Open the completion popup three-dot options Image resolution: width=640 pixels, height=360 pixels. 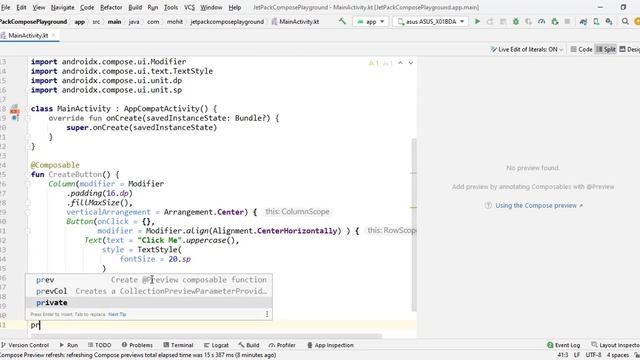coord(267,314)
